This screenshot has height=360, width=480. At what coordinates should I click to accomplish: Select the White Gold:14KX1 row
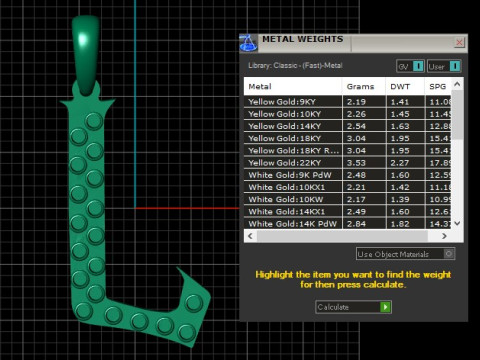[x=347, y=211]
